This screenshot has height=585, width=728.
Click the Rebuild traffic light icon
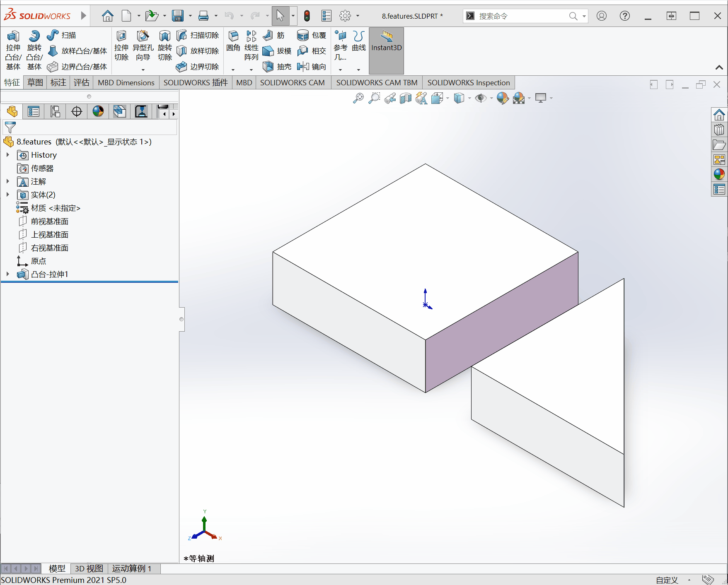coord(307,16)
